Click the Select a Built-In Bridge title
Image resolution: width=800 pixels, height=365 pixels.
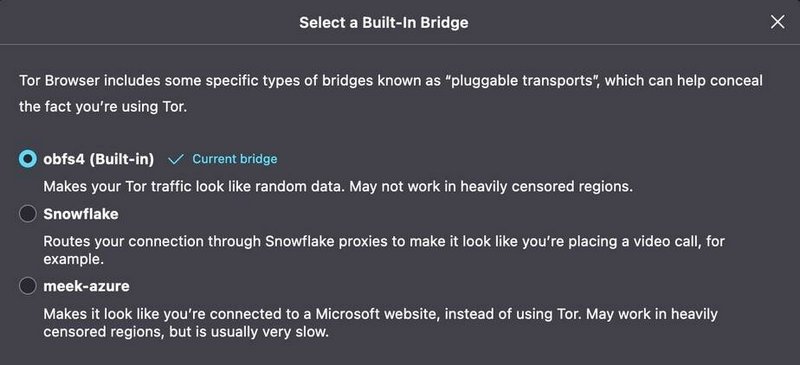(x=384, y=22)
